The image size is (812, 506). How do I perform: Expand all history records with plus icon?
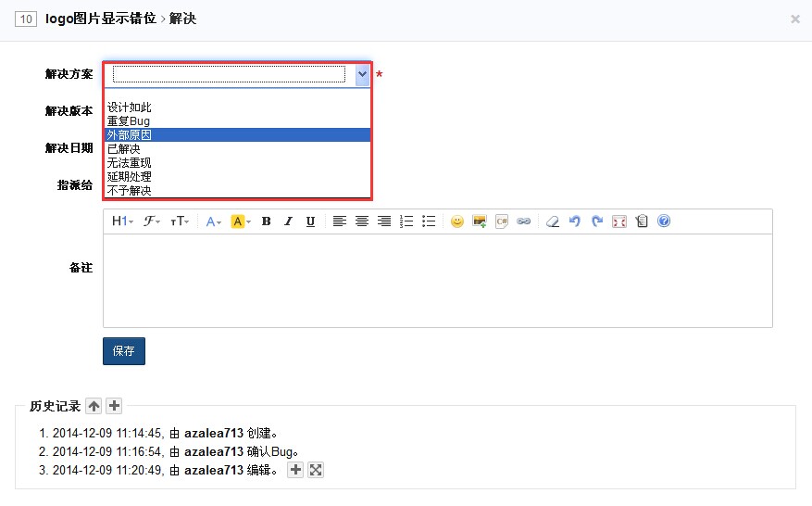(115, 406)
